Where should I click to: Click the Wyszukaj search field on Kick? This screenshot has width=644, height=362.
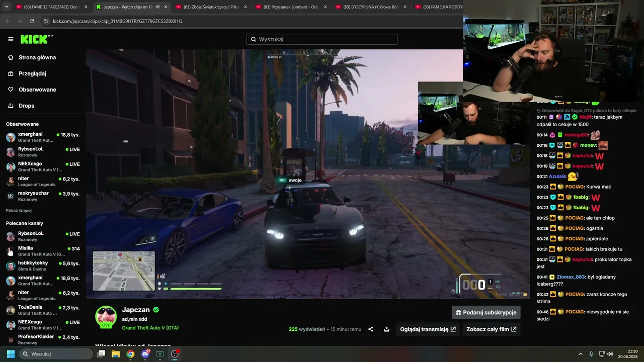[322, 39]
